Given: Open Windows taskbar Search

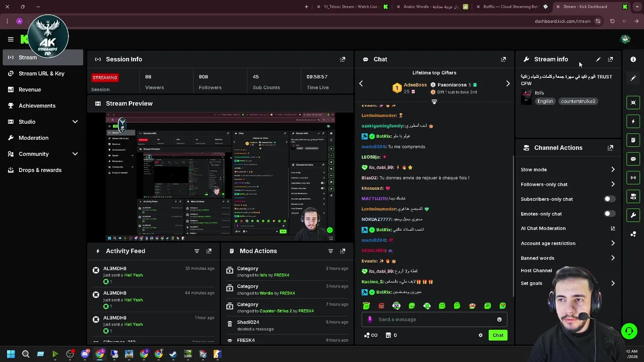Looking at the screenshot, I should click(26, 354).
